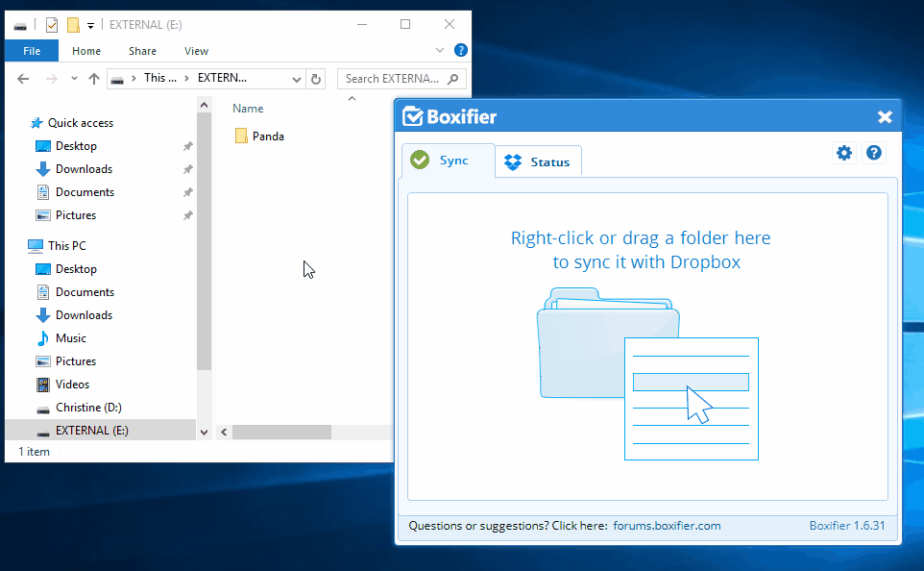Click the pin icon next to Desktop
924x571 pixels.
coord(187,146)
